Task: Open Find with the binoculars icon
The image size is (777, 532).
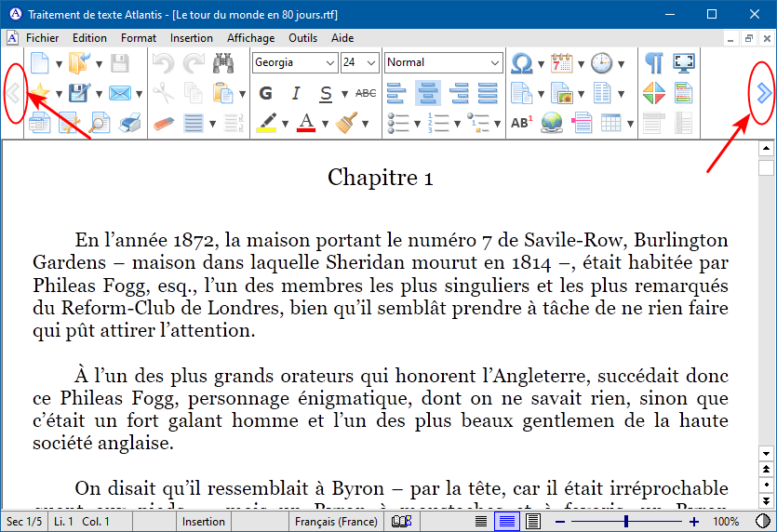Action: click(223, 63)
